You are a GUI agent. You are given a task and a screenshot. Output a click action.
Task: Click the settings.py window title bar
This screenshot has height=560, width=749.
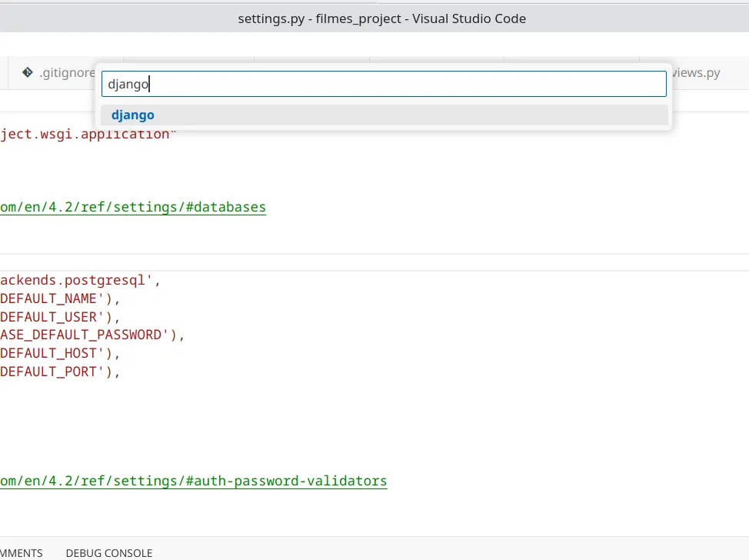click(x=381, y=18)
